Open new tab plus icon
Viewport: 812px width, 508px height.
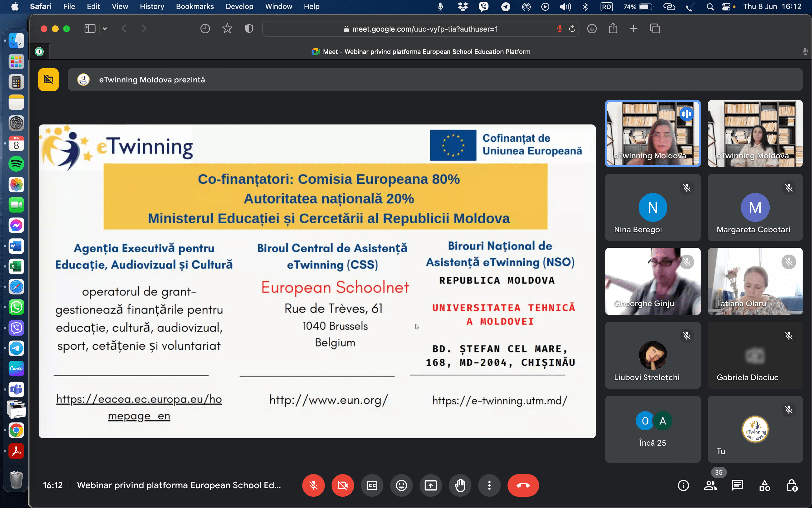tap(634, 29)
